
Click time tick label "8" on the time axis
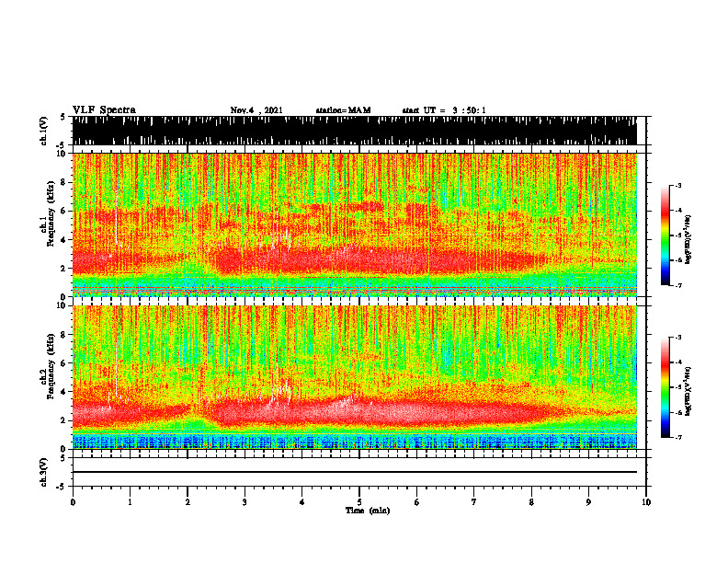coord(531,502)
